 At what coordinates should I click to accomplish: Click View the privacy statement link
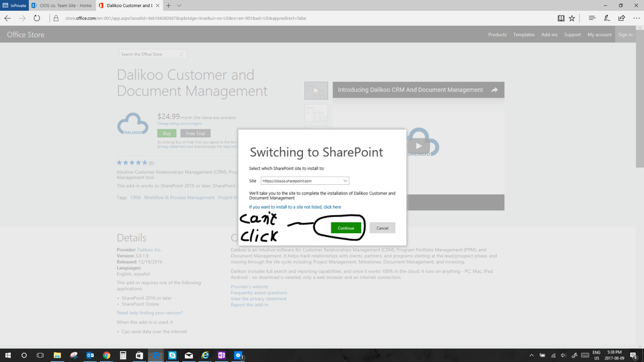click(259, 299)
